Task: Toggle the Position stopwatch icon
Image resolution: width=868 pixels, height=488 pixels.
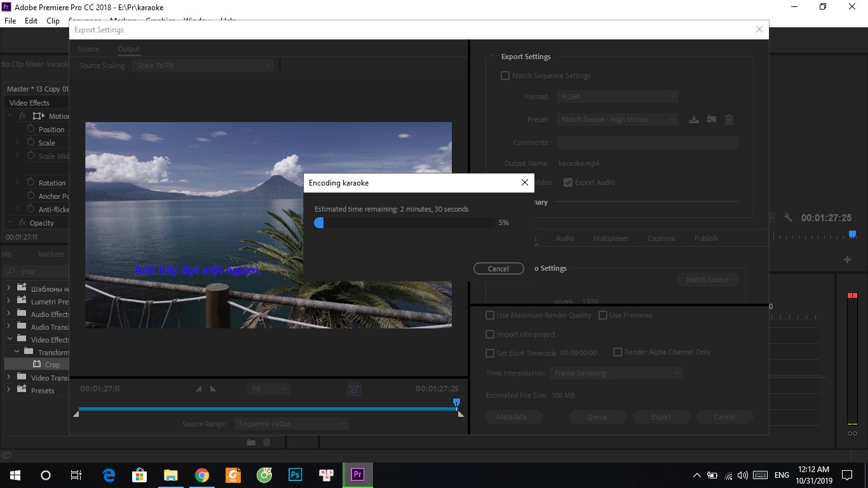Action: [x=31, y=129]
